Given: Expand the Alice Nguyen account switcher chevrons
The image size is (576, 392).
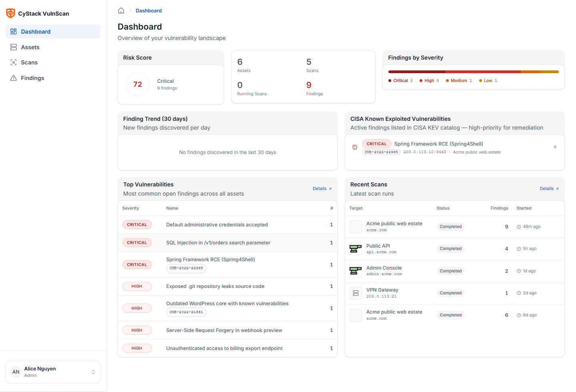Looking at the screenshot, I should click(x=93, y=372).
